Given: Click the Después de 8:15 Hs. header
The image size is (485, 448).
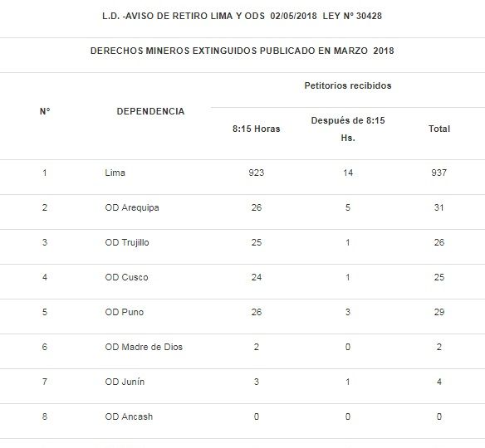Looking at the screenshot, I should [x=348, y=129].
